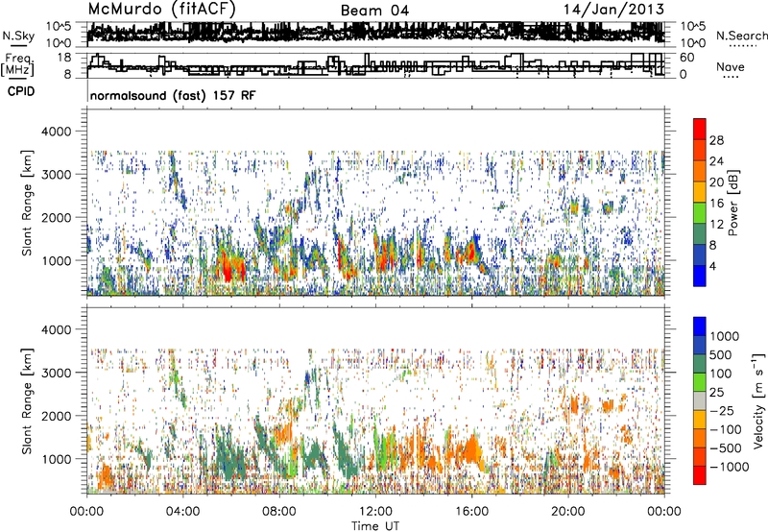This screenshot has width=768, height=532.
Task: Pick the red top segment of Power colorbar
Action: point(700,129)
